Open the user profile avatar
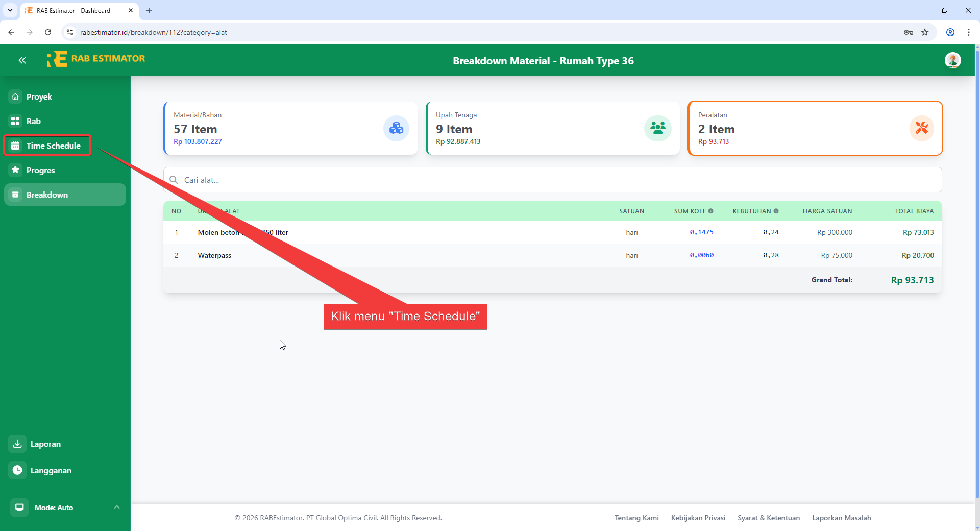This screenshot has height=531, width=980. pyautogui.click(x=953, y=60)
